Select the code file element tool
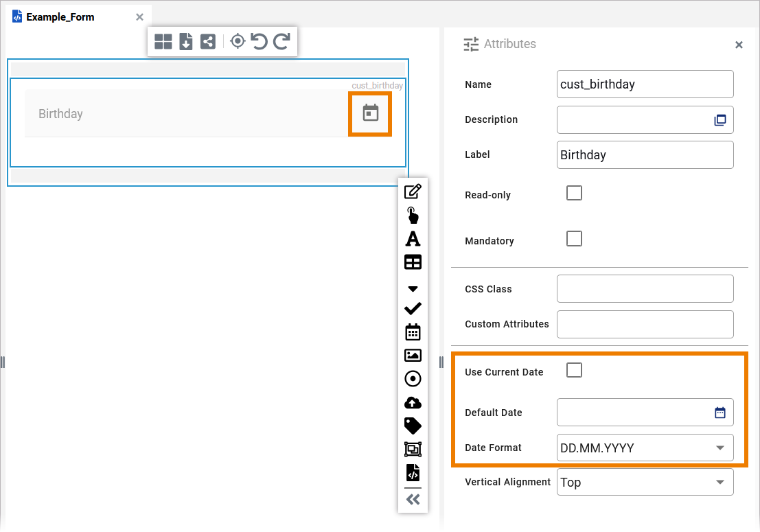 pyautogui.click(x=413, y=473)
